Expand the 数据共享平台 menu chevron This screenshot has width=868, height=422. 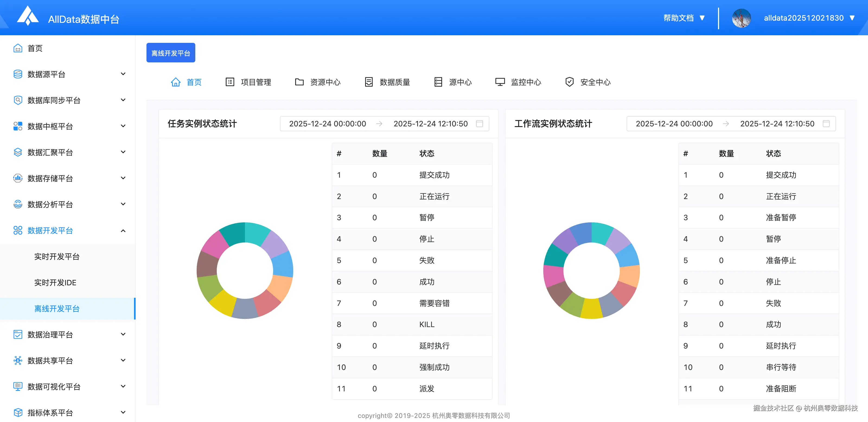[123, 360]
